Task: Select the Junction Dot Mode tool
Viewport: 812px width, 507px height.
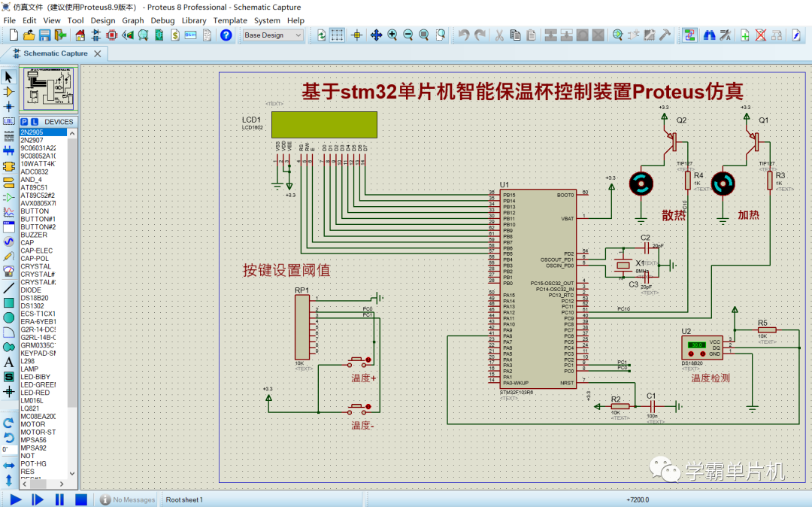Action: (9, 106)
